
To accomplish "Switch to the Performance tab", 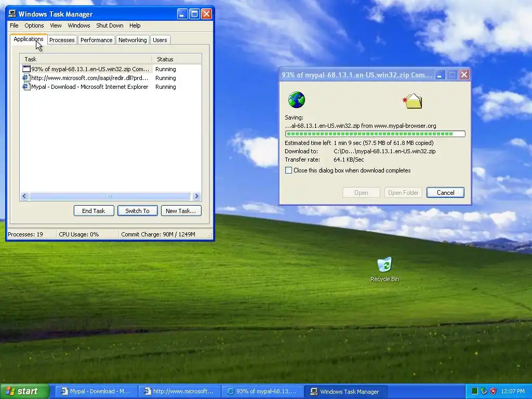I will 96,40.
